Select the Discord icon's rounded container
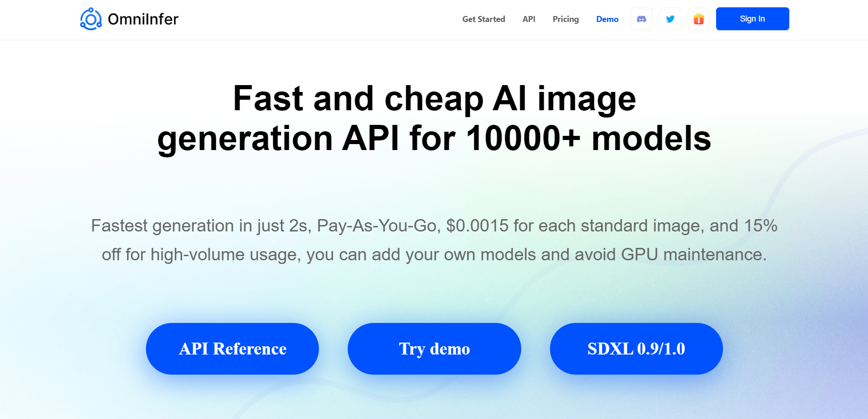The height and width of the screenshot is (419, 868). 641,19
